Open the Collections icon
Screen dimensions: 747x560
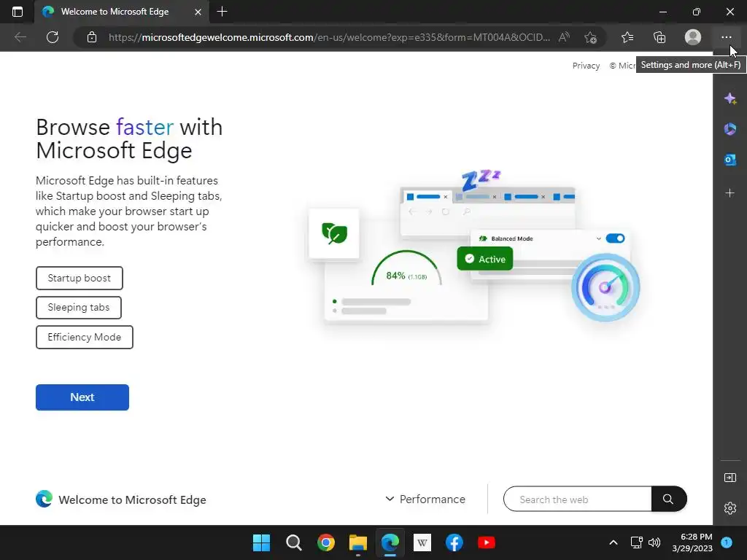tap(659, 37)
